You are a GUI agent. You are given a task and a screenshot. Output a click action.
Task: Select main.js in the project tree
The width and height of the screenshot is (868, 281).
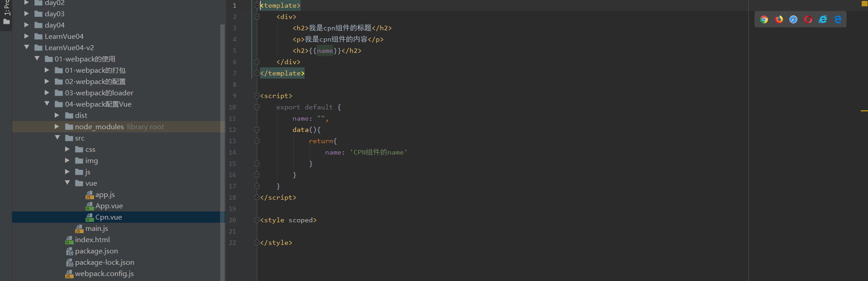[96, 229]
